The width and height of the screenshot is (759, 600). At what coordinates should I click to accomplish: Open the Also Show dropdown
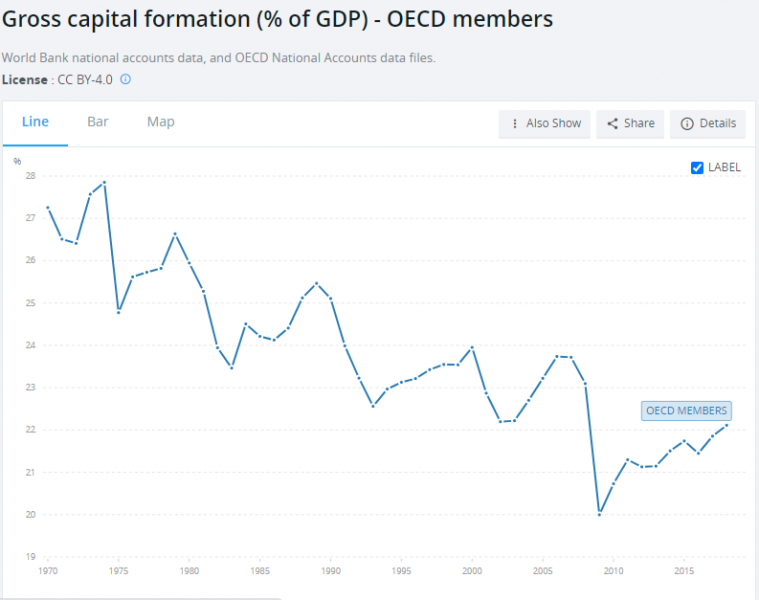[544, 123]
